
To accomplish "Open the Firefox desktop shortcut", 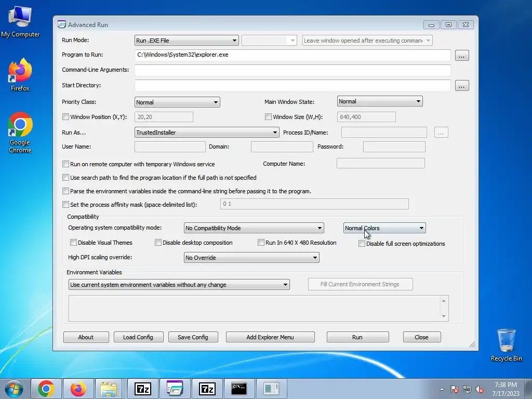I will pos(20,75).
